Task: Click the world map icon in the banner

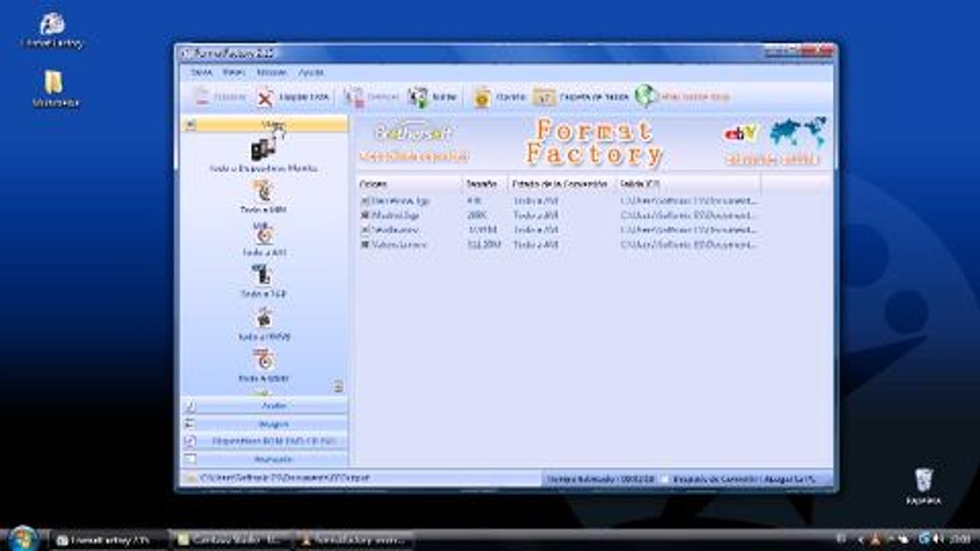Action: click(798, 132)
